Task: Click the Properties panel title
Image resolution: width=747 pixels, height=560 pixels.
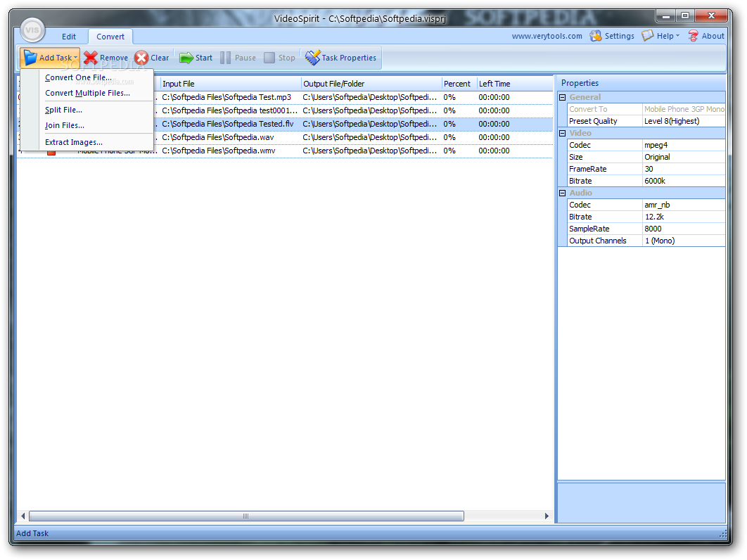Action: (580, 83)
